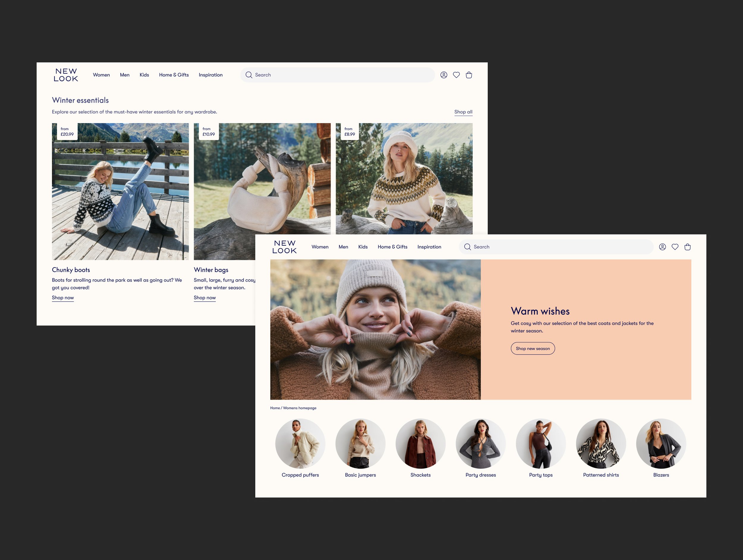Select the Blazers category circle
The height and width of the screenshot is (560, 743).
coord(661,443)
